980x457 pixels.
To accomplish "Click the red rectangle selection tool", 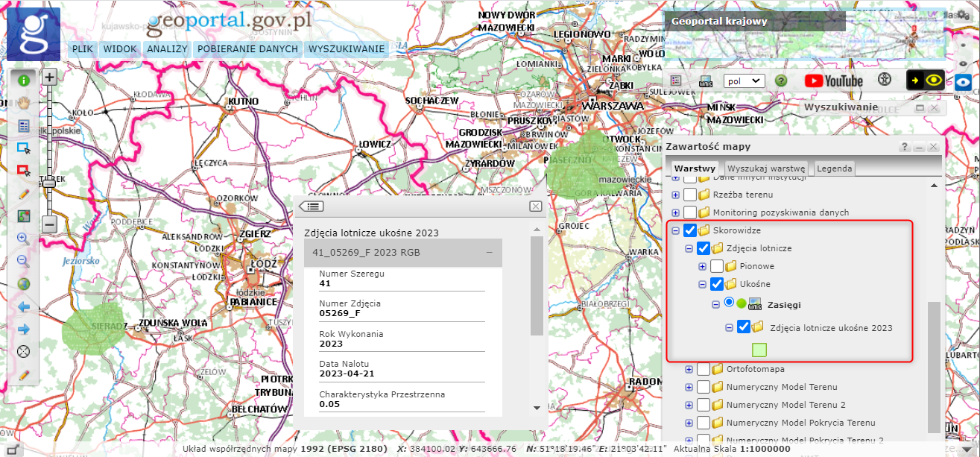I will [23, 171].
